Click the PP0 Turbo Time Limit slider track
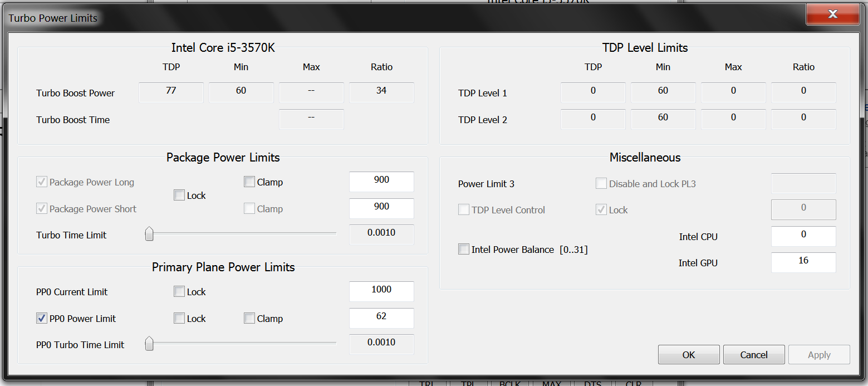The width and height of the screenshot is (868, 386). (241, 343)
